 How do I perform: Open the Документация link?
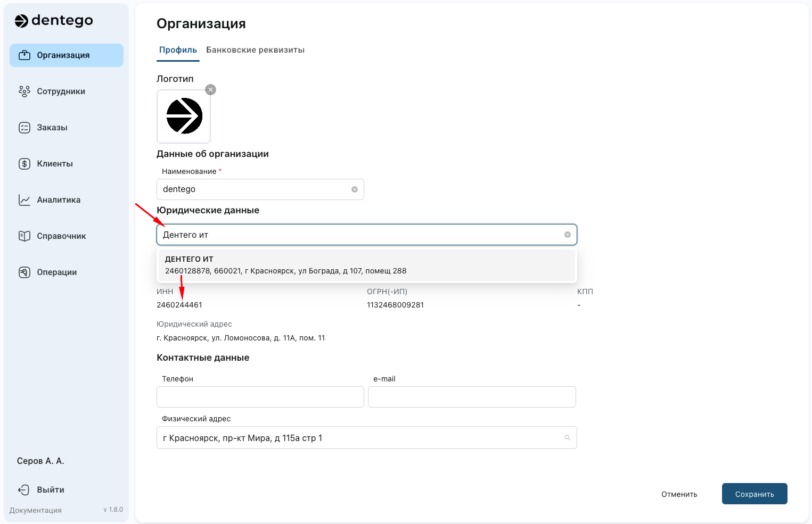click(x=35, y=510)
